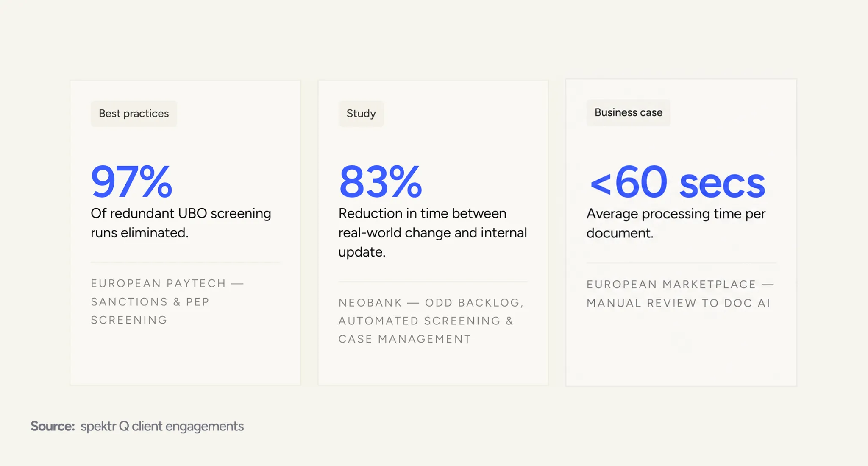Click European Paytech sanctions caption
The image size is (868, 466).
(x=167, y=301)
